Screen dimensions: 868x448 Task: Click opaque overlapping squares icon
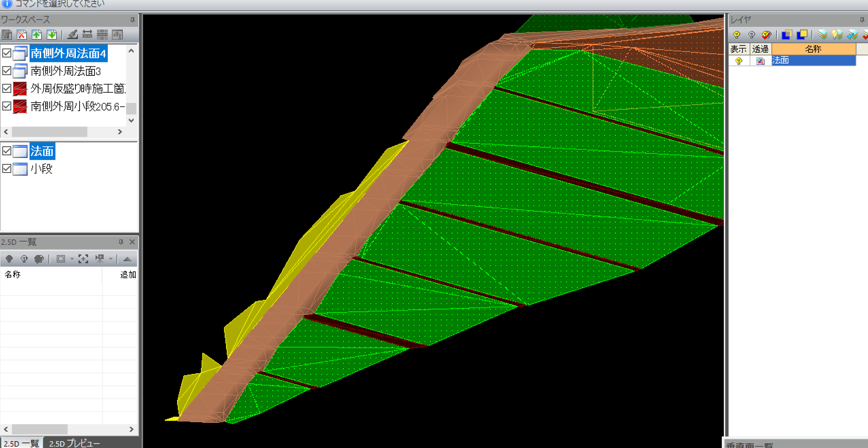coord(802,35)
